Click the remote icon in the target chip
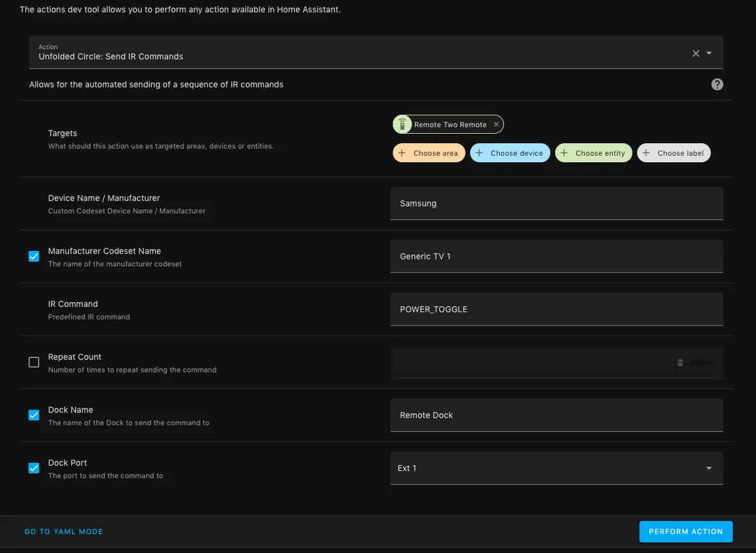The width and height of the screenshot is (756, 553). click(402, 125)
